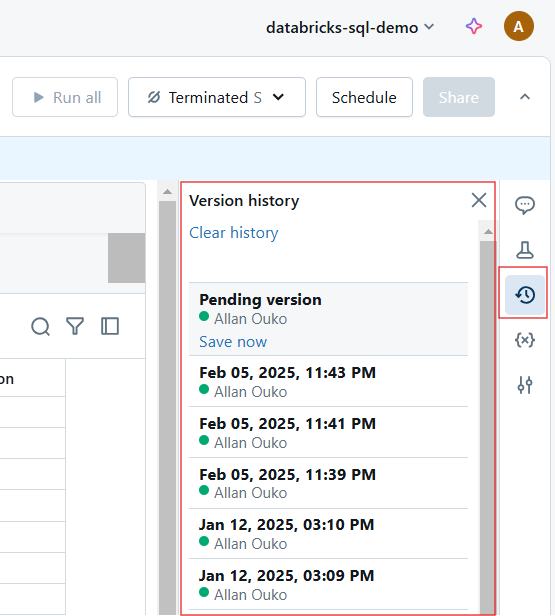This screenshot has height=616, width=555.
Task: Select version Feb 05, 2025, 11:43 PM
Action: (328, 381)
